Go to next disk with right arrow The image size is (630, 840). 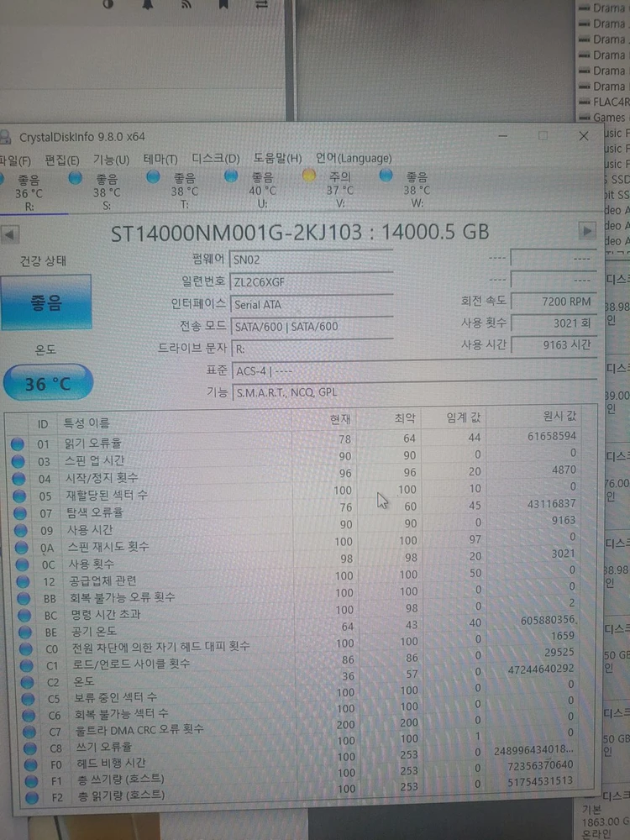[x=587, y=231]
